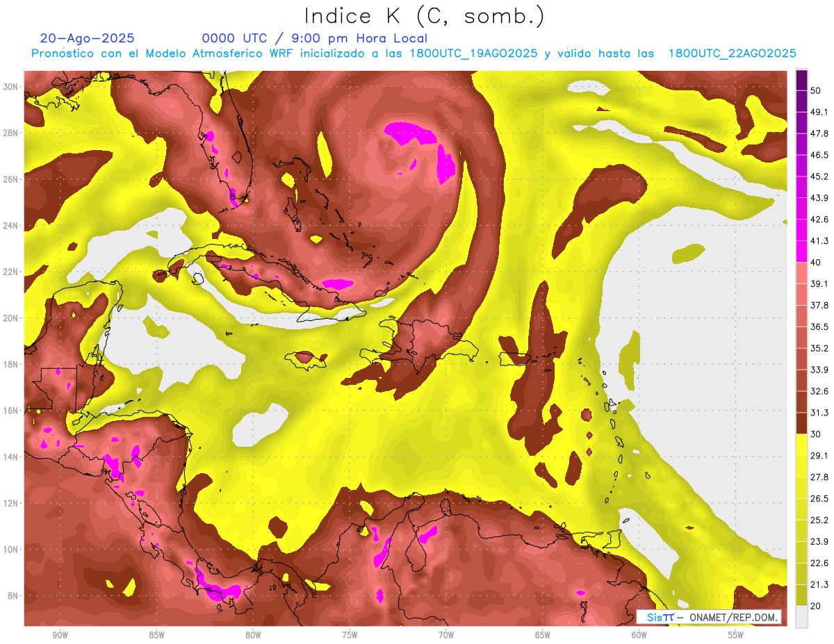Image resolution: width=834 pixels, height=644 pixels.
Task: Click the colorbar value 47.8
Action: pyautogui.click(x=819, y=133)
